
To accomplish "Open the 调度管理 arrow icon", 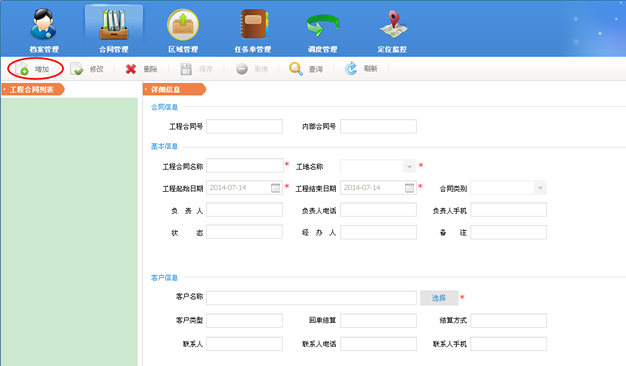I will point(323,26).
